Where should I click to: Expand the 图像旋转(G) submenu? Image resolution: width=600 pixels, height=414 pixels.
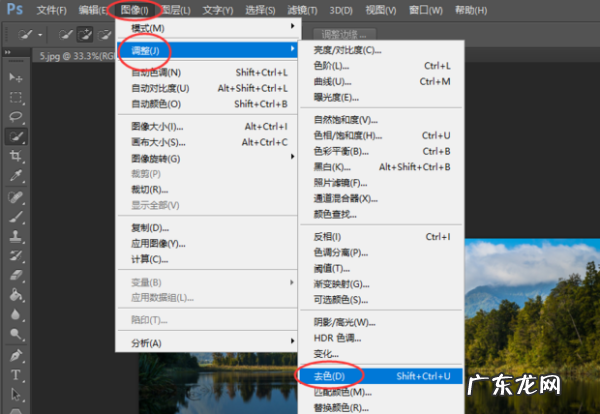pos(207,158)
